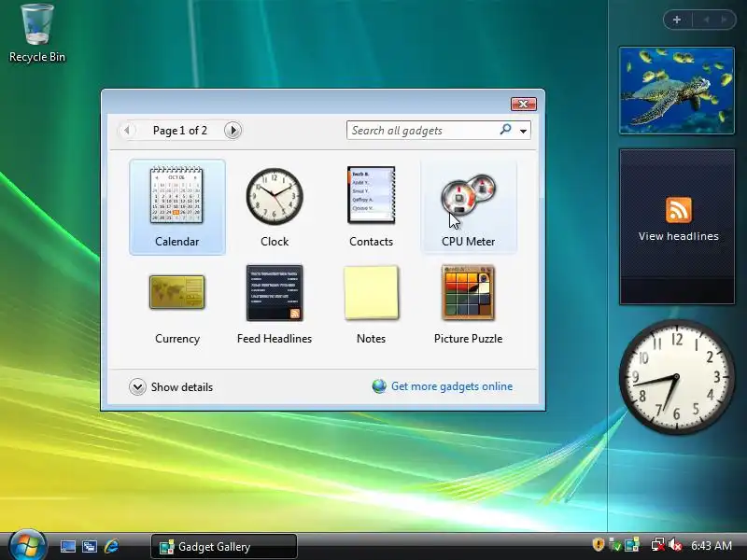747x560 pixels.
Task: Click the sea turtle slide show gadget
Action: [676, 91]
